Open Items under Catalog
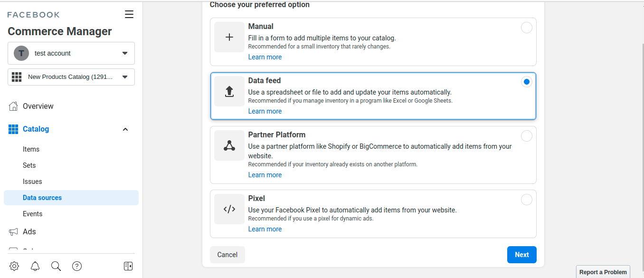This screenshot has width=644, height=278. point(31,149)
